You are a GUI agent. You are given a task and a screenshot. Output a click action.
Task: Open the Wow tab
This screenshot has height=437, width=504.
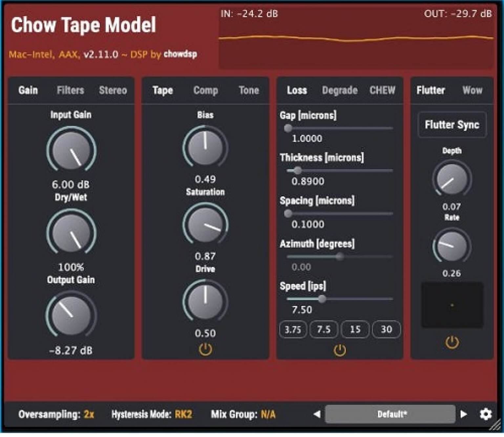[473, 90]
